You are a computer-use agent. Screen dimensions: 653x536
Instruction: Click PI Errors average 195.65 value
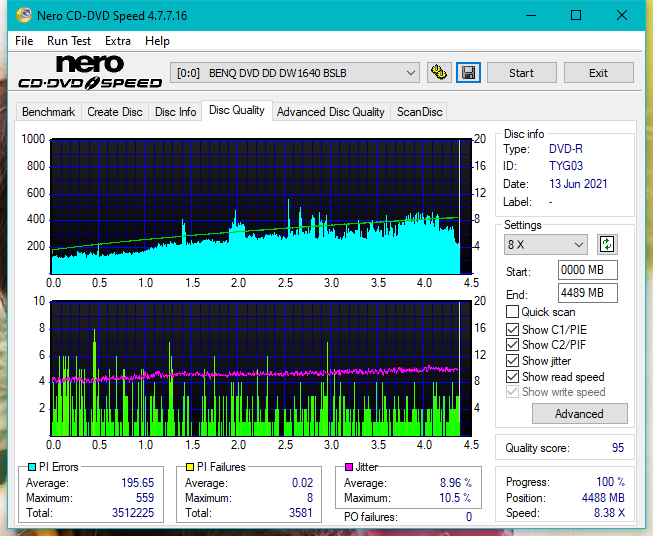137,483
